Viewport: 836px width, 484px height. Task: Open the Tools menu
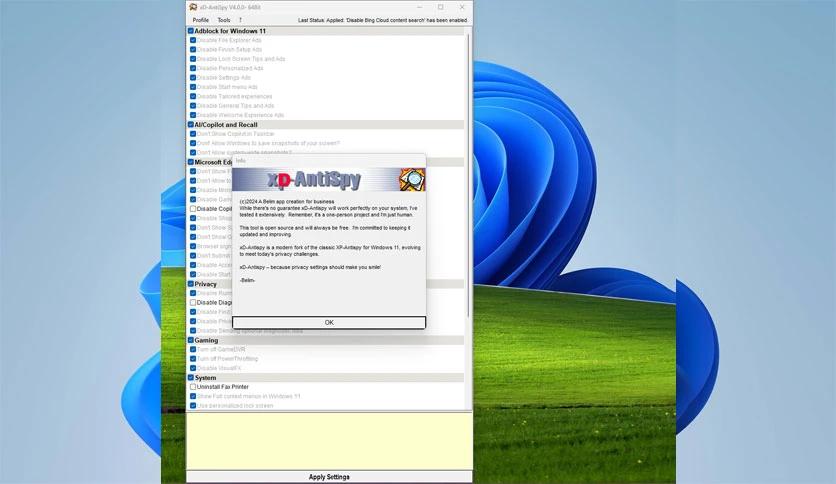click(224, 20)
